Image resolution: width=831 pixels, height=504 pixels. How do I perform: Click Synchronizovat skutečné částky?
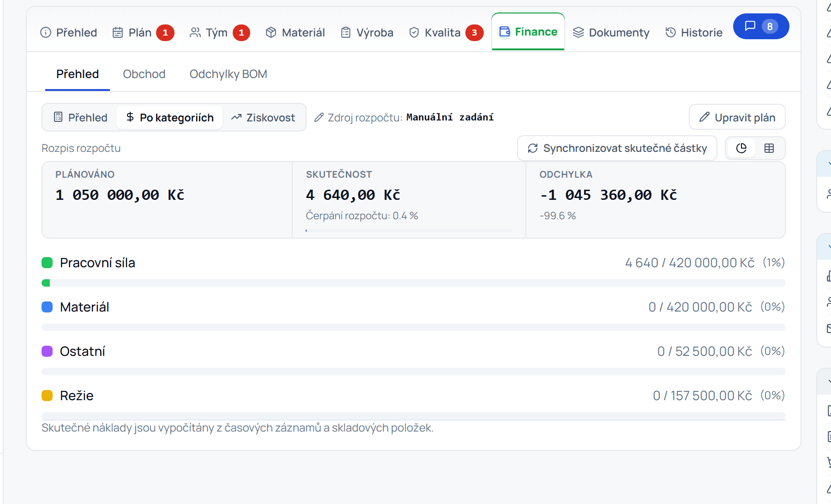tap(617, 148)
